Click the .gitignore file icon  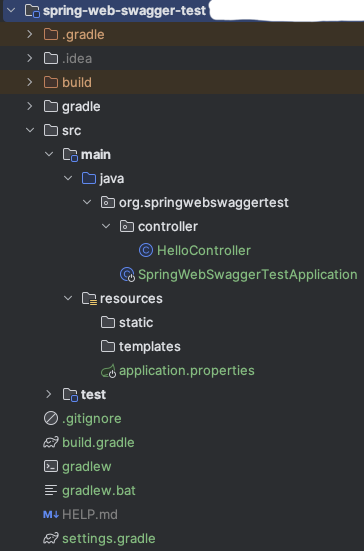coord(51,418)
